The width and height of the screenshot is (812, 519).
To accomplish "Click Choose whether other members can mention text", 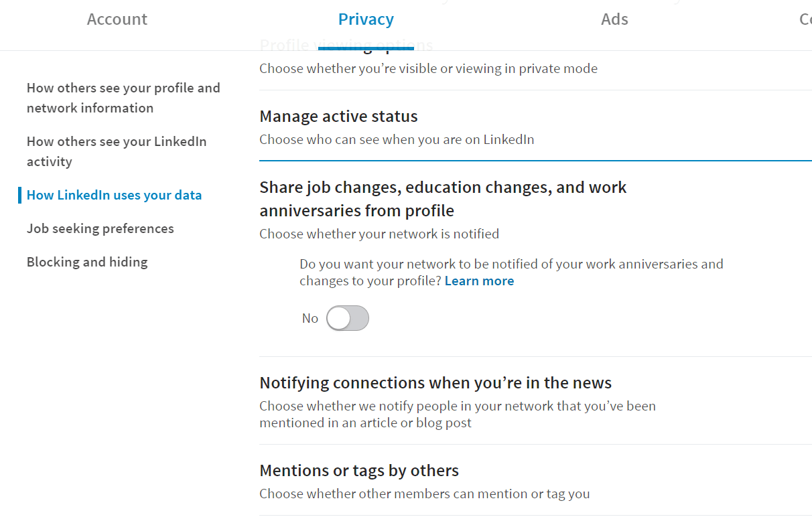I will pyautogui.click(x=425, y=494).
